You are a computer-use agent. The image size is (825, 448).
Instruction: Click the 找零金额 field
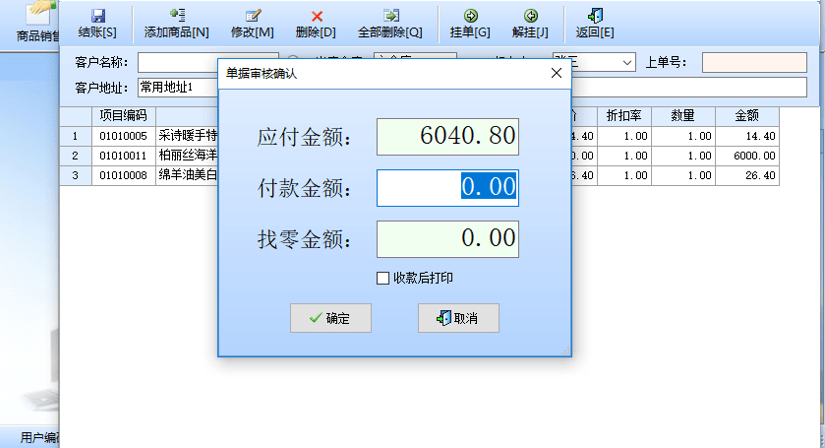[x=448, y=239]
